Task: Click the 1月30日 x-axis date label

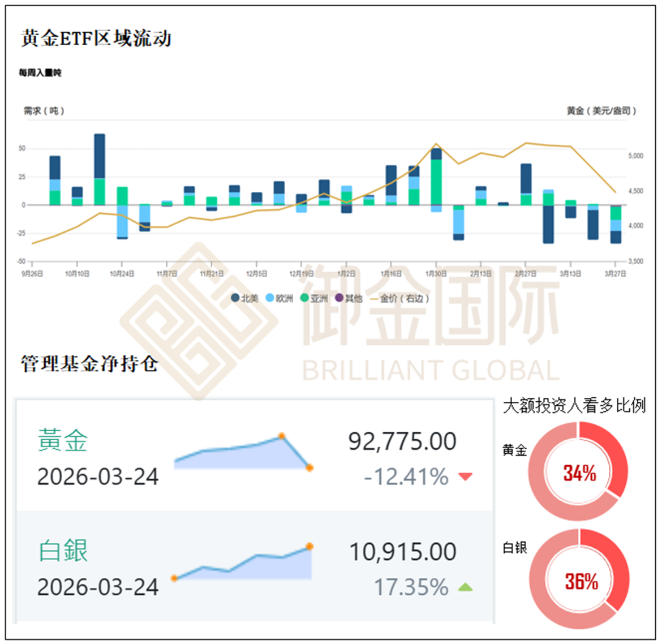Action: [436, 273]
